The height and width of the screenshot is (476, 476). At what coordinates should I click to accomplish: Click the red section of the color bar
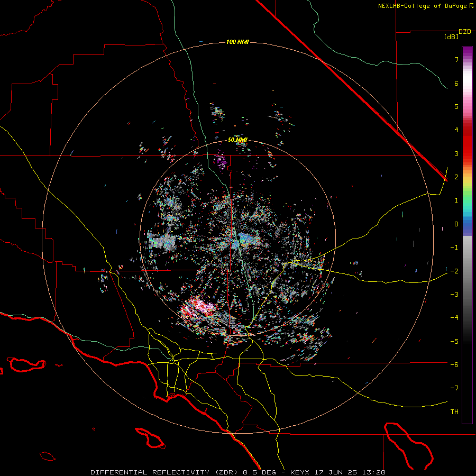point(467,140)
